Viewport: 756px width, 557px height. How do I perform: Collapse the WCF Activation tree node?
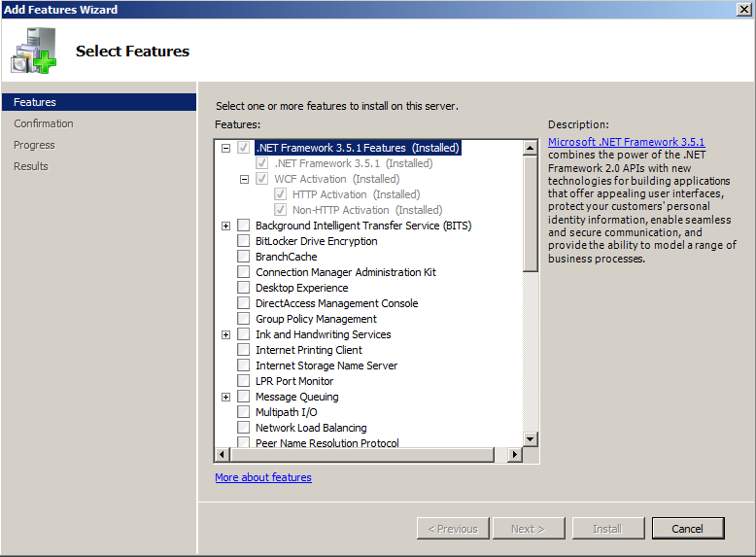(245, 179)
